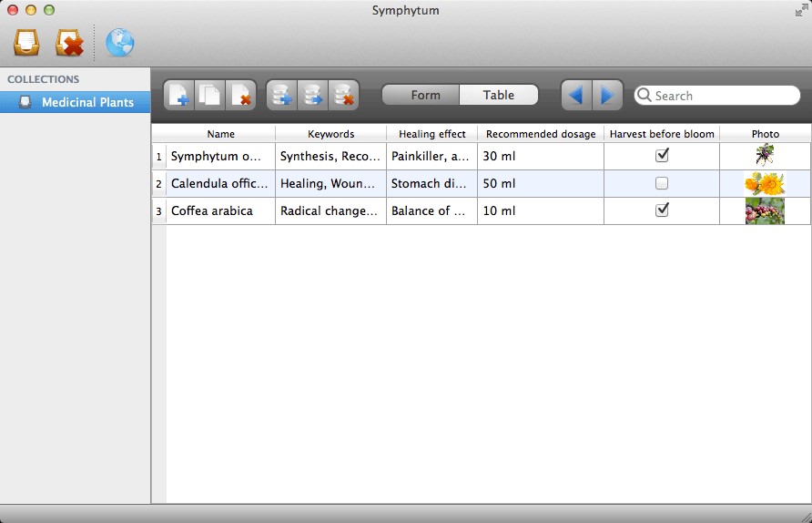
Task: Switch to Table view
Action: click(499, 95)
